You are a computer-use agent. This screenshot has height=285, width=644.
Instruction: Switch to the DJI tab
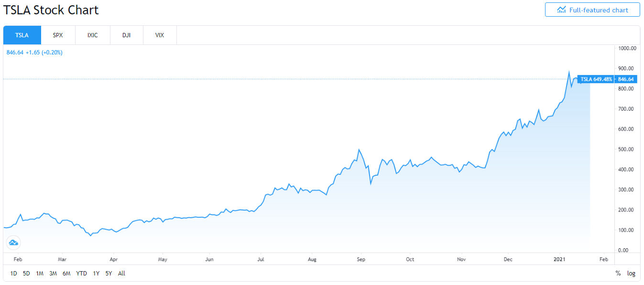tap(127, 35)
